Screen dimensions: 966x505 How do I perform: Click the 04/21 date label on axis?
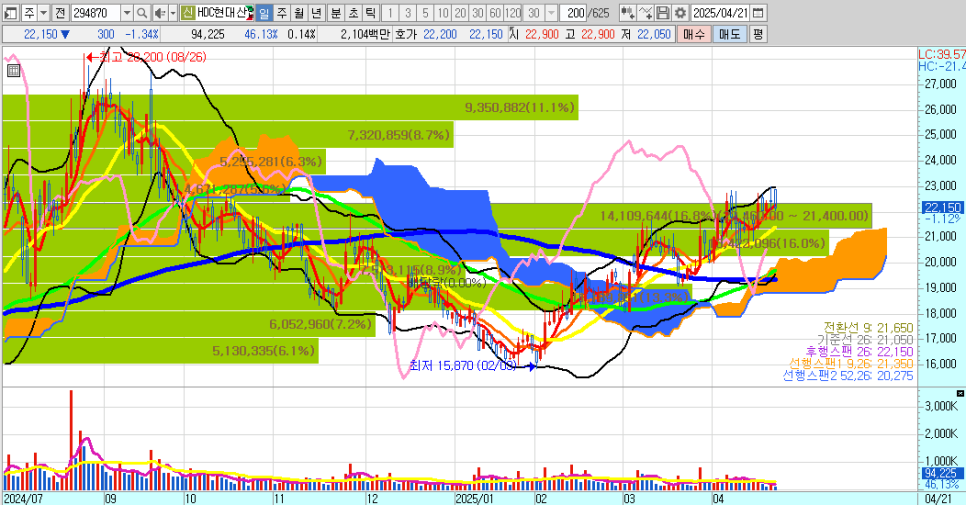tap(938, 498)
